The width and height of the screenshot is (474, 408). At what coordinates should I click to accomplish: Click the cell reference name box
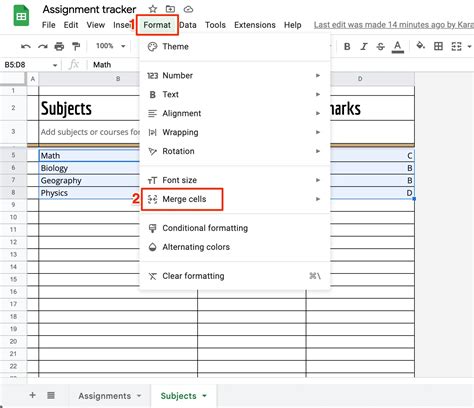pyautogui.click(x=30, y=65)
